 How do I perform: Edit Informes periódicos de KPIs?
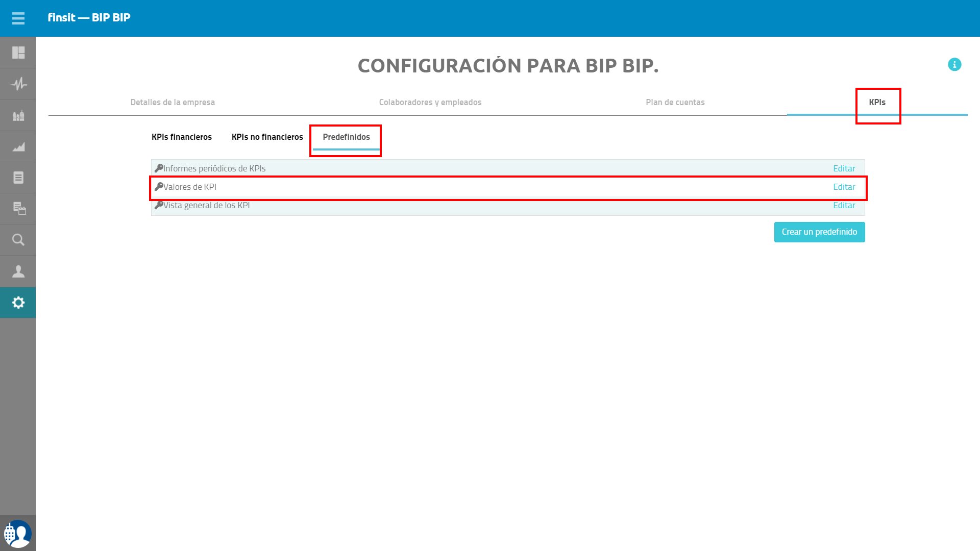(844, 168)
